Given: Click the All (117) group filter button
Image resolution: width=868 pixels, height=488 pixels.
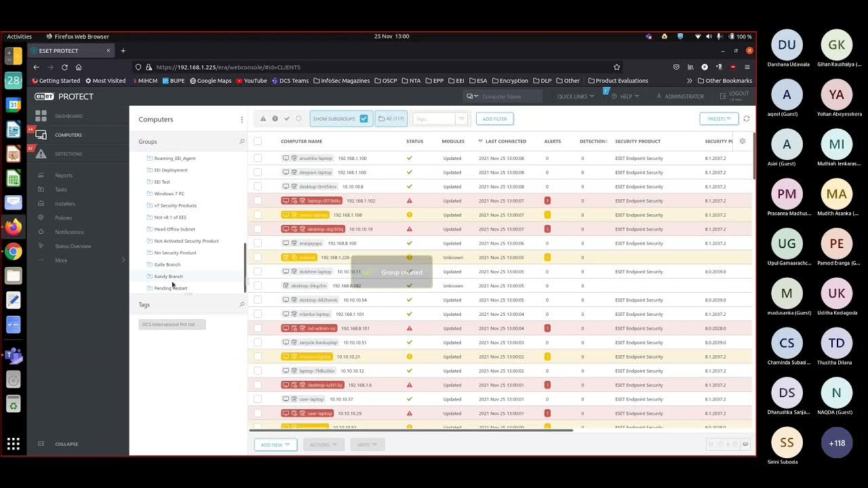Looking at the screenshot, I should point(391,119).
